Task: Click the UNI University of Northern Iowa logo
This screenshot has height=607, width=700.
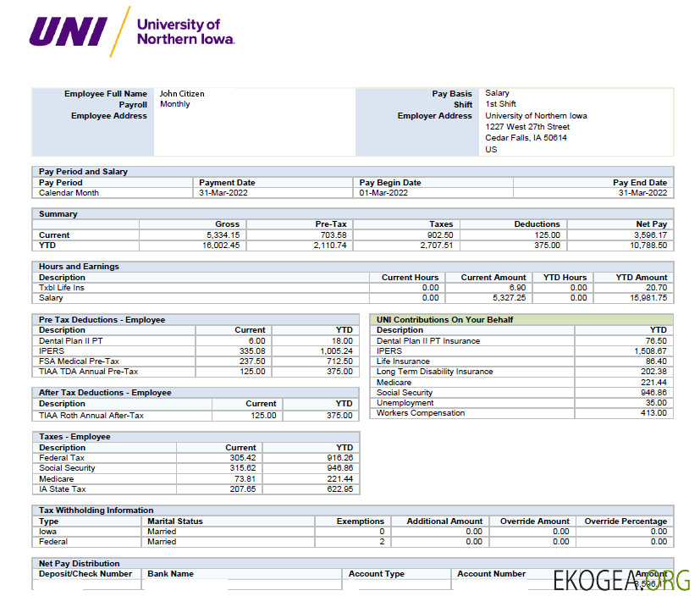Action: 132,31
